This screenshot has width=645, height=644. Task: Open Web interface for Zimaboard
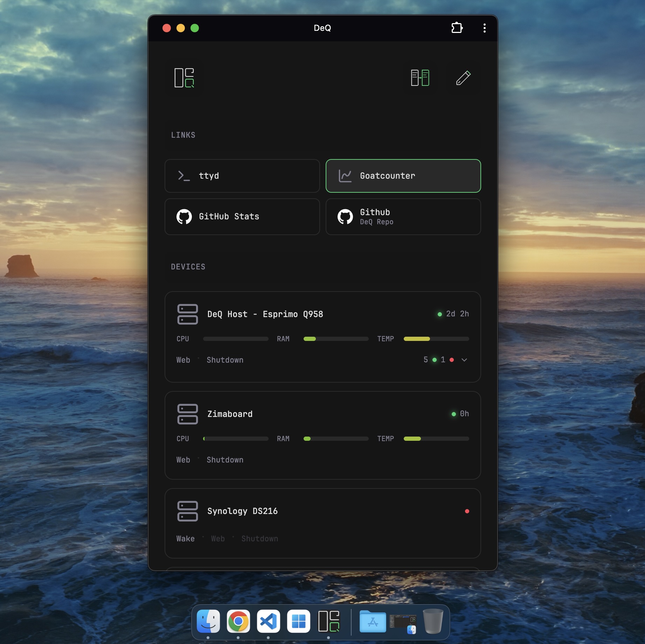pyautogui.click(x=183, y=460)
